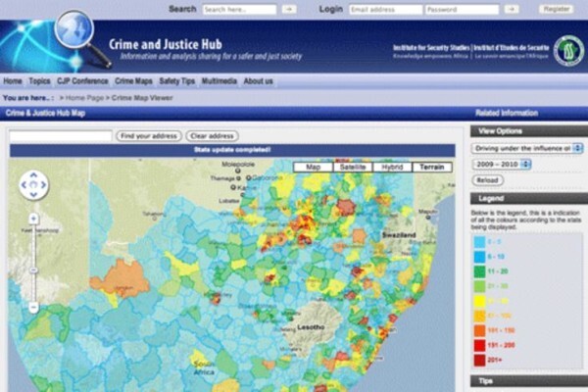Image resolution: width=588 pixels, height=392 pixels.
Task: Click the 151 - 200 red legend swatch
Action: [479, 345]
